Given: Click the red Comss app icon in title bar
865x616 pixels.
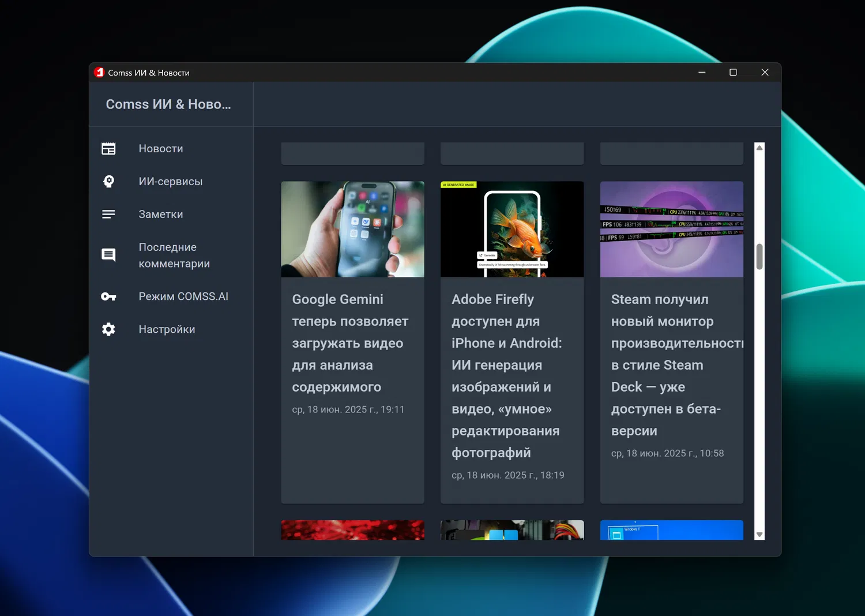Looking at the screenshot, I should (x=99, y=72).
